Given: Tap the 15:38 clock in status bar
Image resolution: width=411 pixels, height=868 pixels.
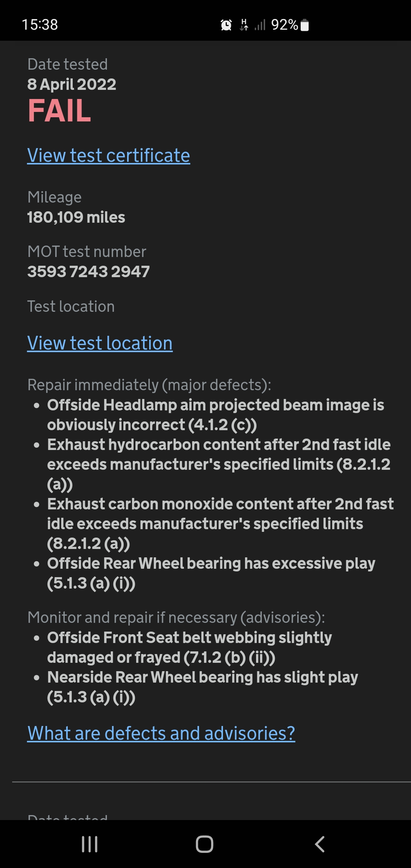Looking at the screenshot, I should pyautogui.click(x=40, y=25).
